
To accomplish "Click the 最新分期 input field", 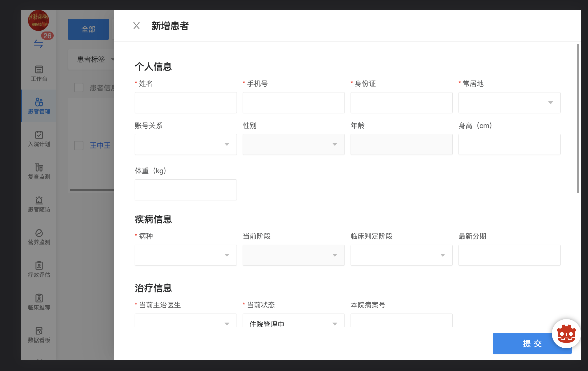I will click(x=510, y=255).
